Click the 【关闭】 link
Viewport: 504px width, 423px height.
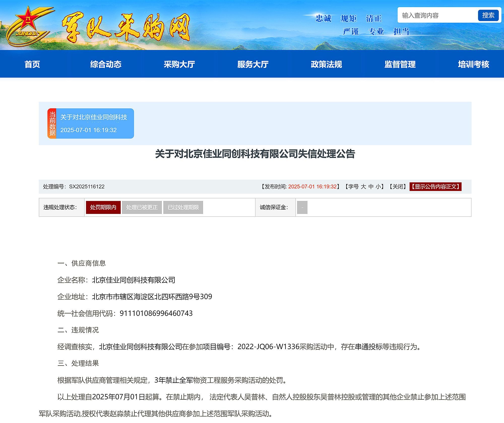click(x=398, y=186)
